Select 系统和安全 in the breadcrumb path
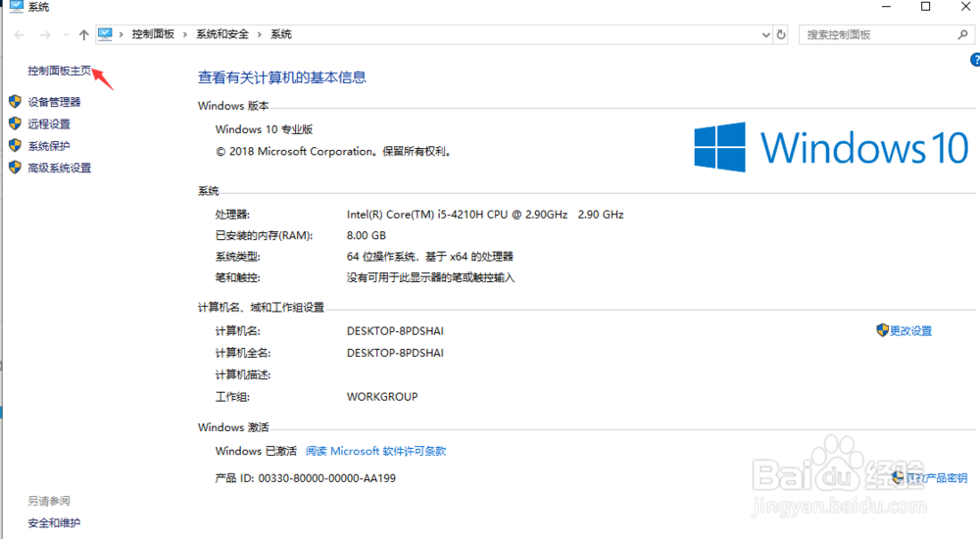 pos(221,34)
